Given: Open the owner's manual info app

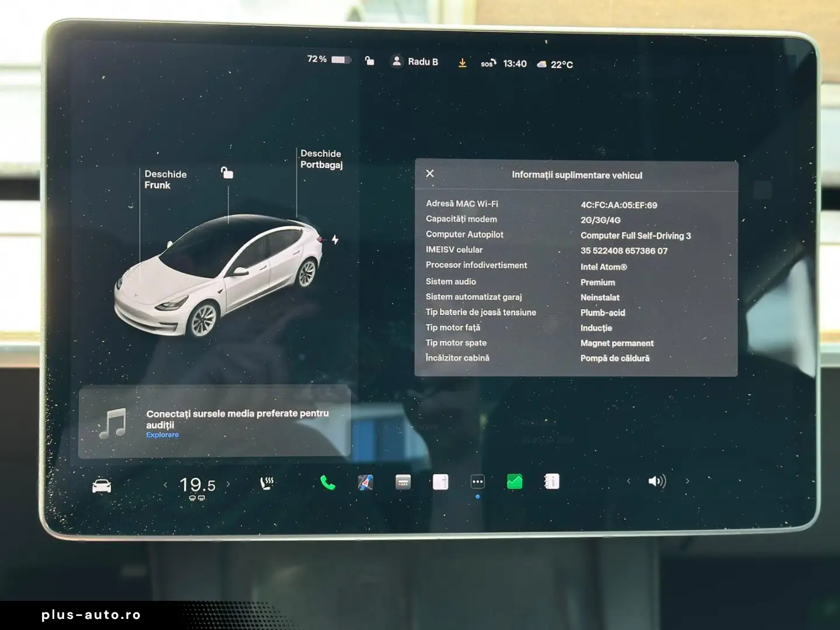Looking at the screenshot, I should tap(552, 481).
